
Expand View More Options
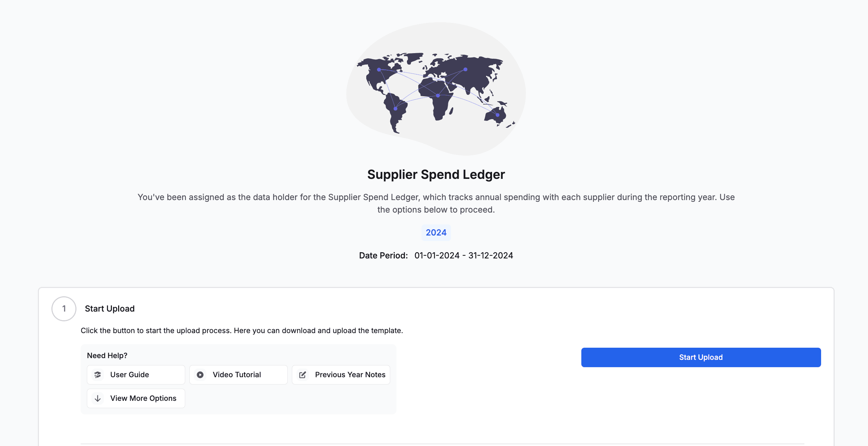pyautogui.click(x=143, y=398)
